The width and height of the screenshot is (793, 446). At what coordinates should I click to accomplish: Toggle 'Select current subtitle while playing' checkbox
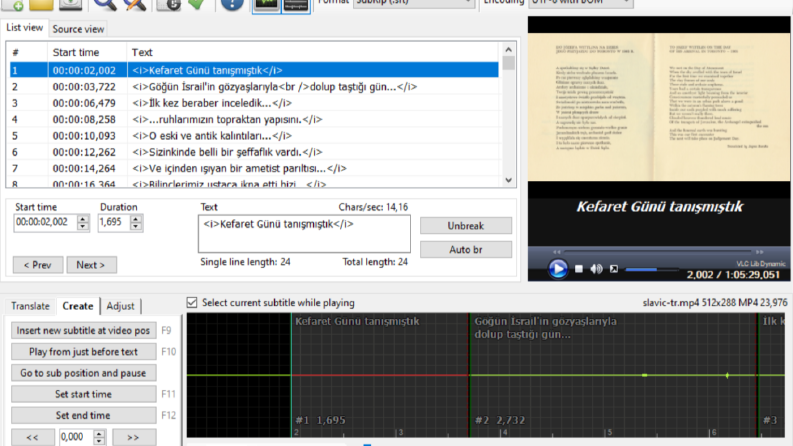click(192, 302)
